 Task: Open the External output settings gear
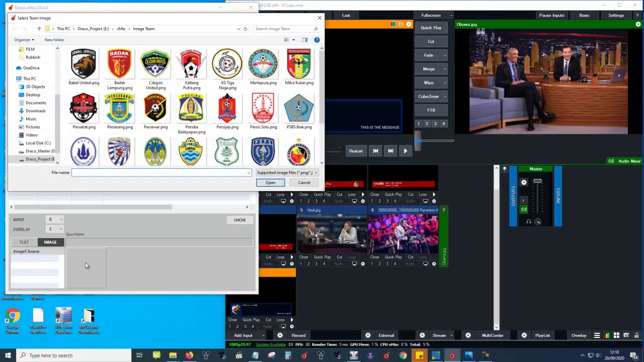[368, 335]
